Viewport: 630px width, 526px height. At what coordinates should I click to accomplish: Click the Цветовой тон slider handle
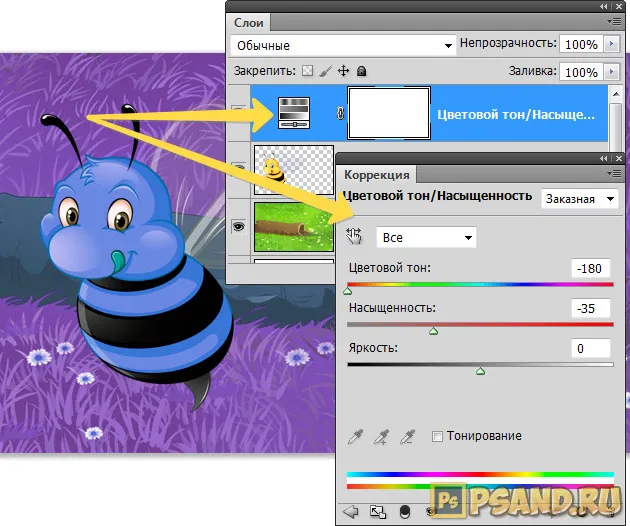(x=348, y=291)
